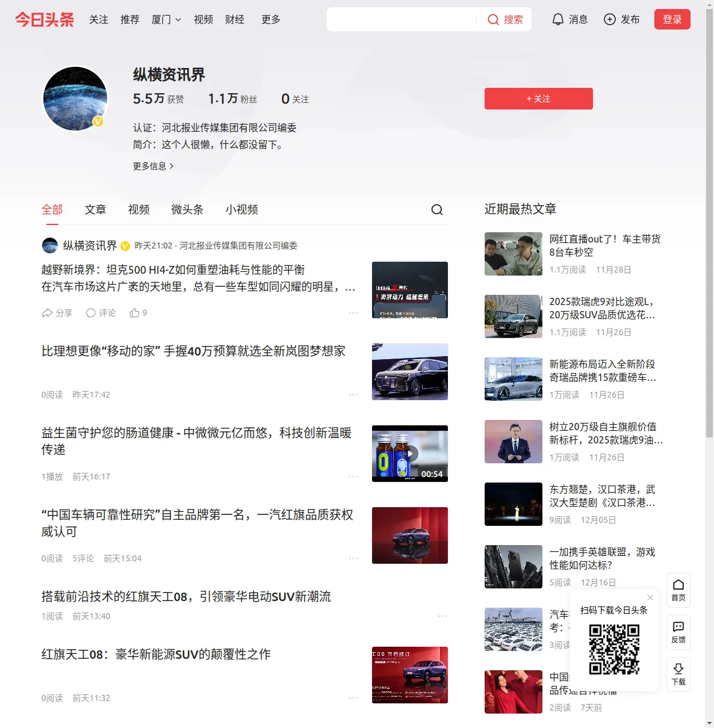Switch to the 视频 content tab
This screenshot has height=728, width=714.
tap(139, 209)
